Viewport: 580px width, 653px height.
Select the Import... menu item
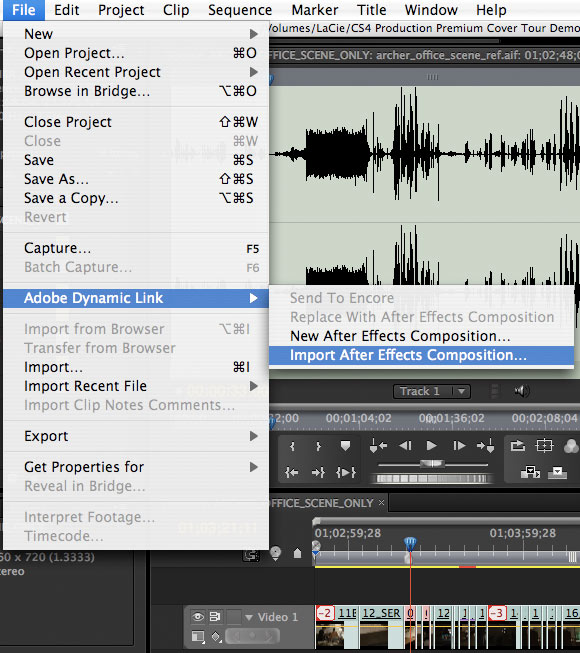tap(136, 367)
